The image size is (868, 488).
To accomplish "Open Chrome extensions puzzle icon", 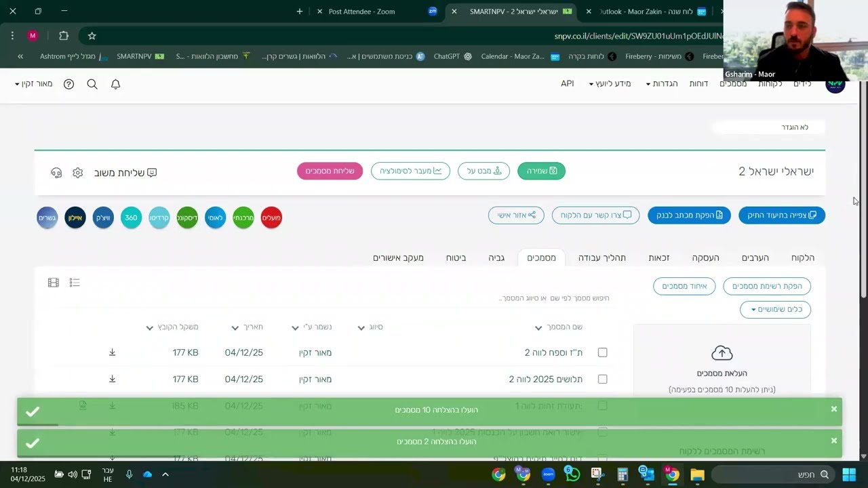I will [x=64, y=36].
